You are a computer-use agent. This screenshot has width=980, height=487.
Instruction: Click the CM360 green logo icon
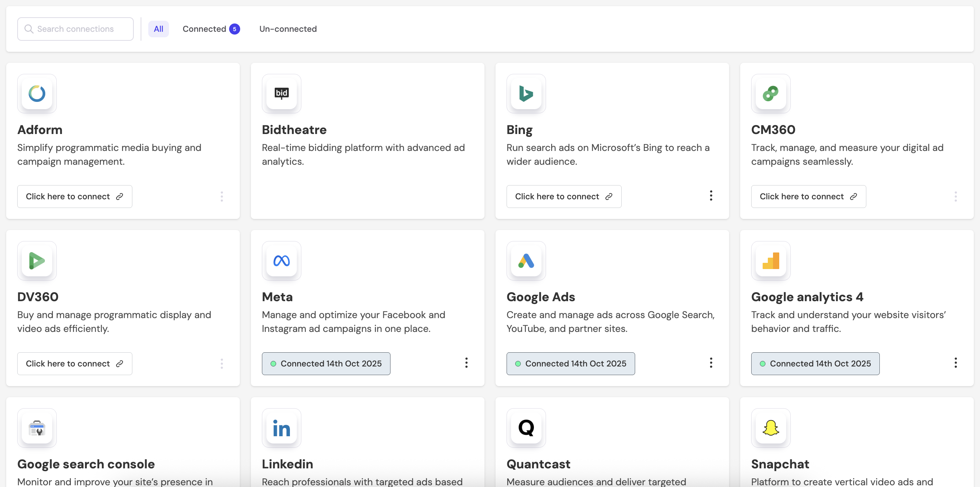point(771,94)
